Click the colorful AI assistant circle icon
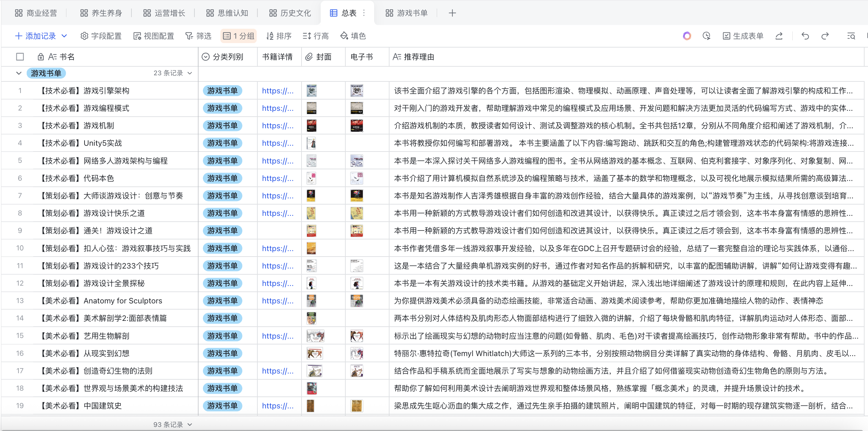The width and height of the screenshot is (868, 431). [x=687, y=36]
